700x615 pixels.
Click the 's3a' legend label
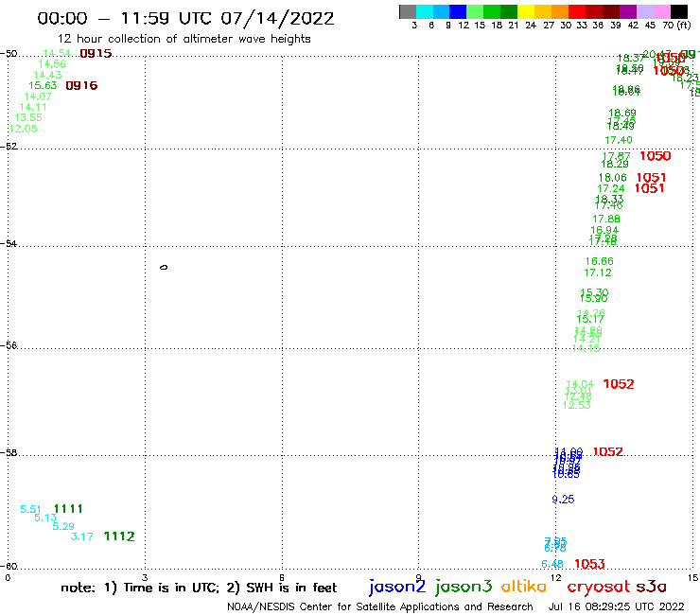652,587
